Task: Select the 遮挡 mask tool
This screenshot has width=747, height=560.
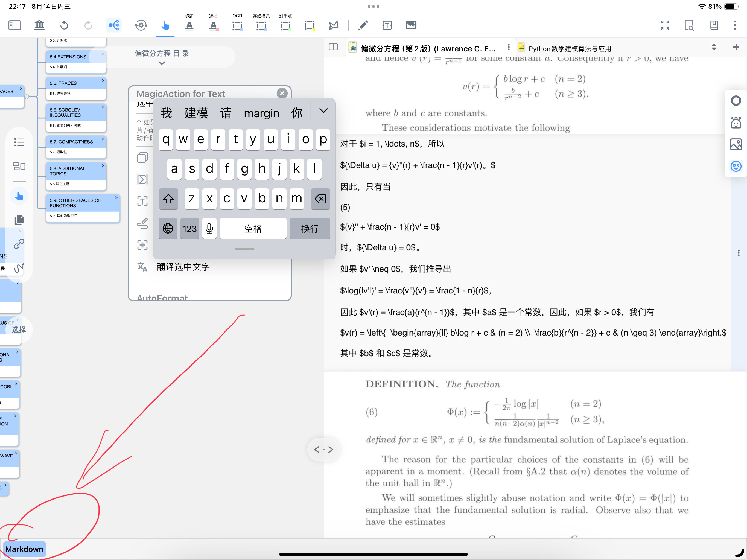Action: [214, 25]
